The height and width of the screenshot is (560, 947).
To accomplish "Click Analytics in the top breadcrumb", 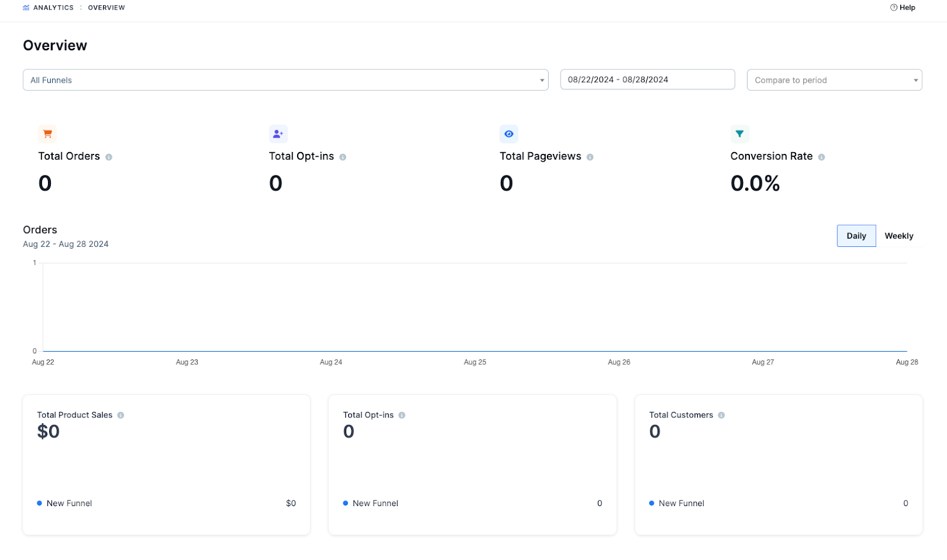I will pyautogui.click(x=53, y=8).
